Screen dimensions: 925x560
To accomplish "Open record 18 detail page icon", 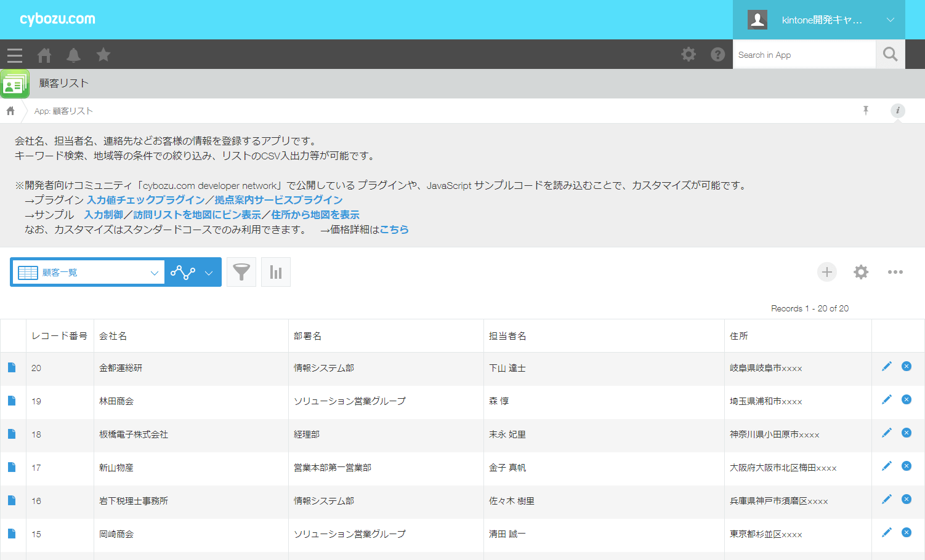I will (x=12, y=434).
